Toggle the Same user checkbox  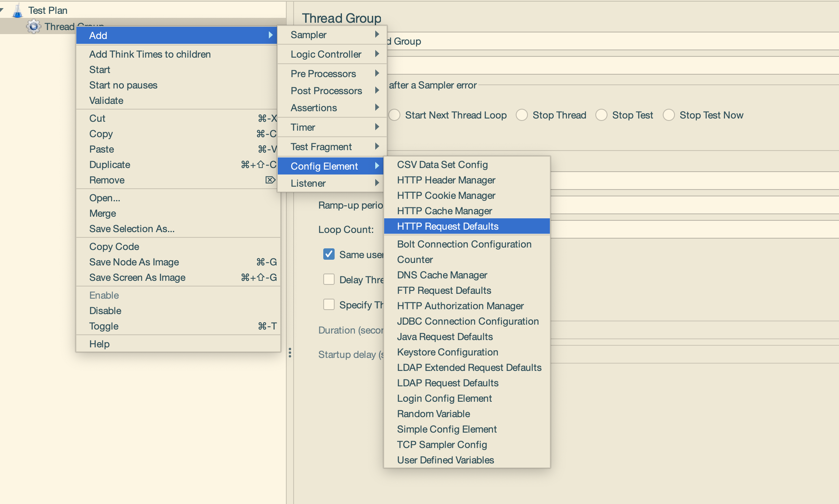[329, 254]
